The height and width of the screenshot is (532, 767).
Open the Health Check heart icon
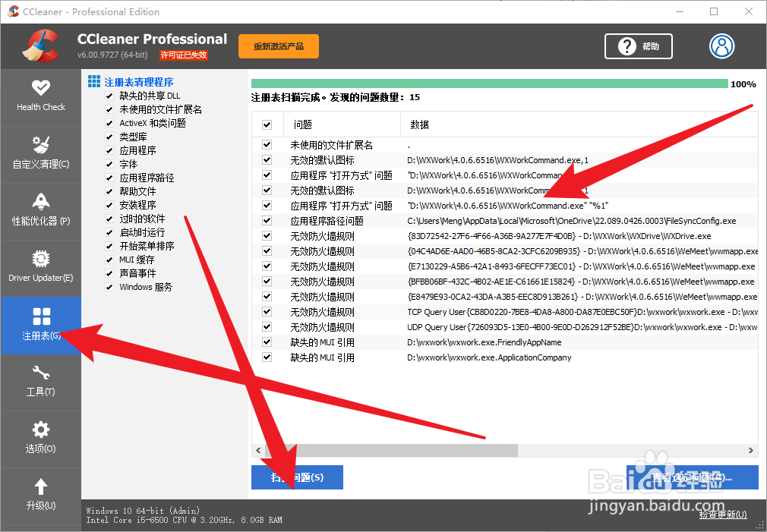tap(40, 88)
